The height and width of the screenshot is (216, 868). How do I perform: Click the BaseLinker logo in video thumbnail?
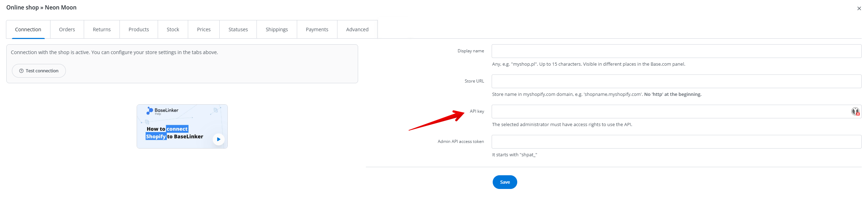[x=163, y=111]
